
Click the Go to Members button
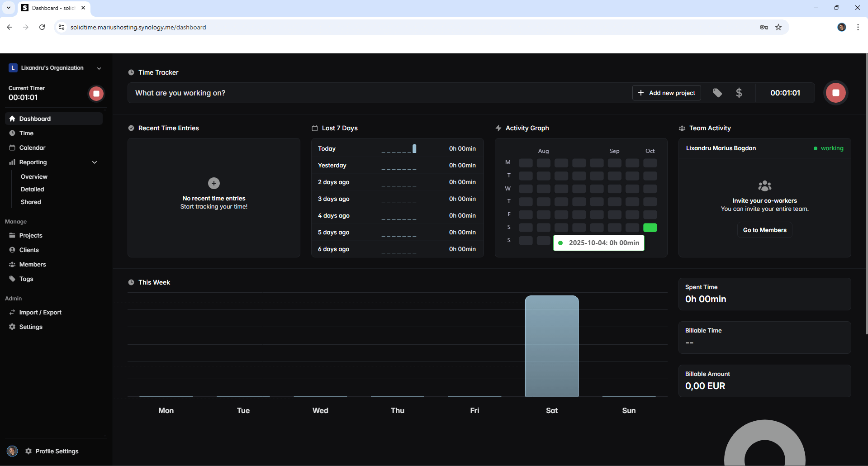click(x=764, y=230)
